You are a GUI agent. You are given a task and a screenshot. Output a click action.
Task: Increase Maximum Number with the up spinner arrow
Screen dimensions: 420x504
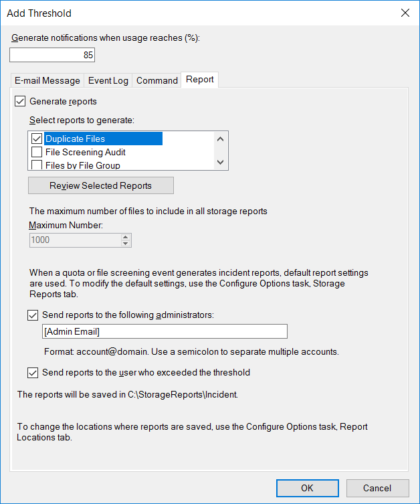pos(126,237)
